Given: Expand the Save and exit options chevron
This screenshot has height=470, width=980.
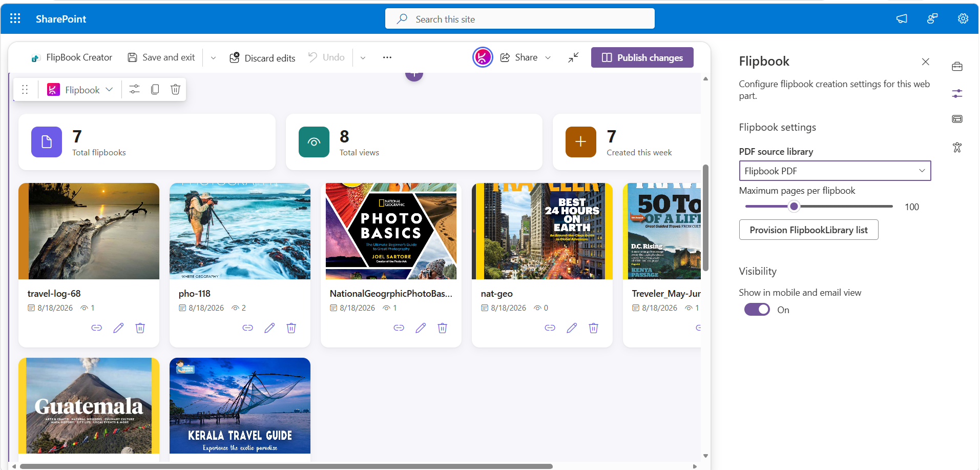Looking at the screenshot, I should pyautogui.click(x=213, y=58).
